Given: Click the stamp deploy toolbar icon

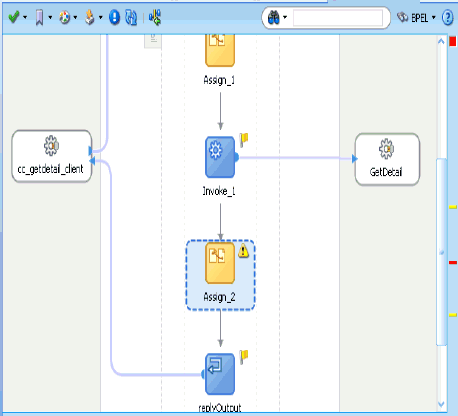Looking at the screenshot, I should click(x=89, y=17).
